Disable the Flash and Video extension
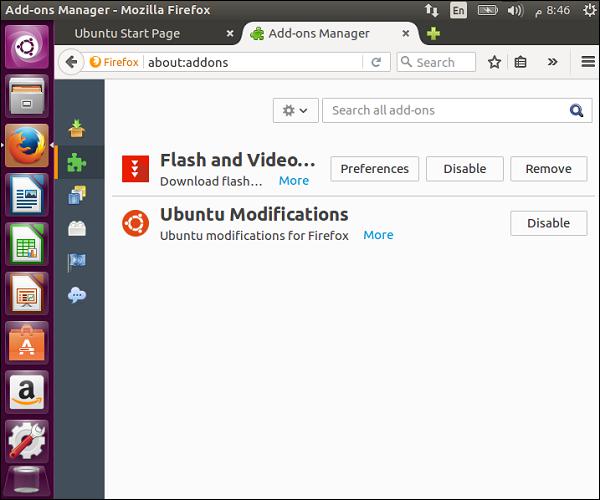600x500 pixels. coord(464,169)
